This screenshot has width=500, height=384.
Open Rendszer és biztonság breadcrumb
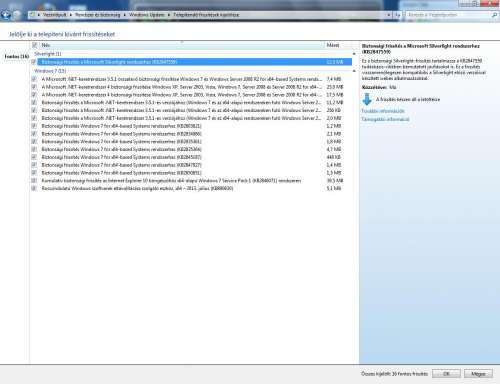pyautogui.click(x=98, y=15)
